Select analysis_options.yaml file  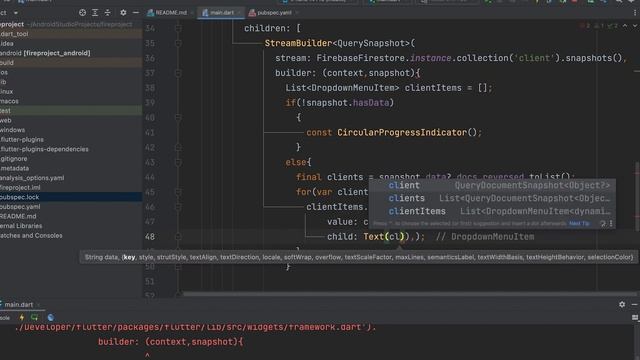[x=71, y=178]
